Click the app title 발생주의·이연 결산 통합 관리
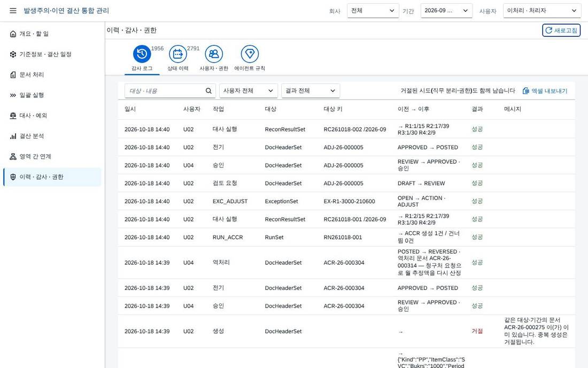The image size is (588, 368). 66,11
